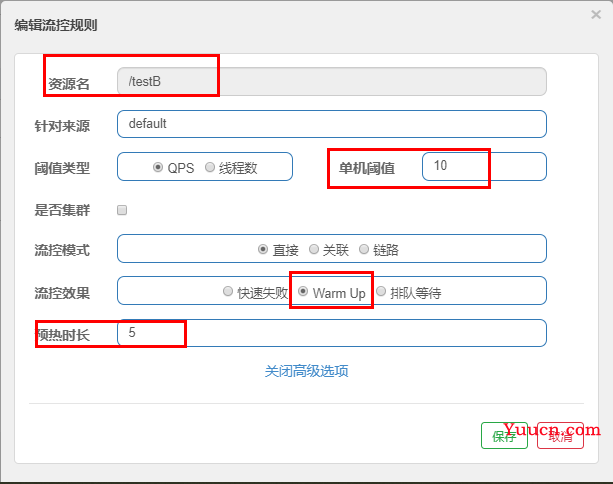
Task: Choose 关联 flow control mode
Action: click(314, 249)
